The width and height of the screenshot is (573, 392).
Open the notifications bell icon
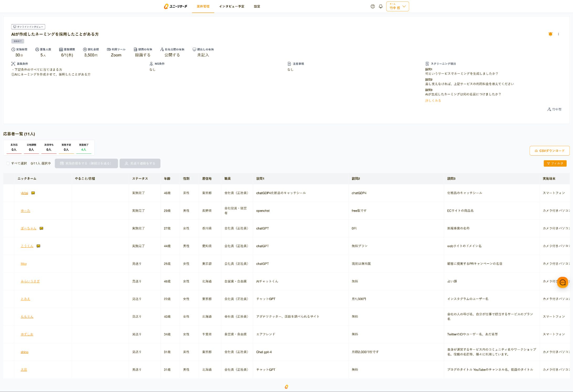click(x=380, y=6)
